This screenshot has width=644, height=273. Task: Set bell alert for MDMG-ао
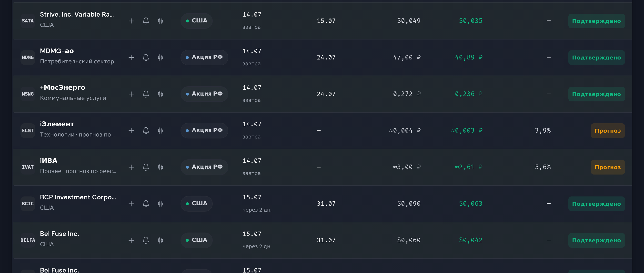pos(146,58)
